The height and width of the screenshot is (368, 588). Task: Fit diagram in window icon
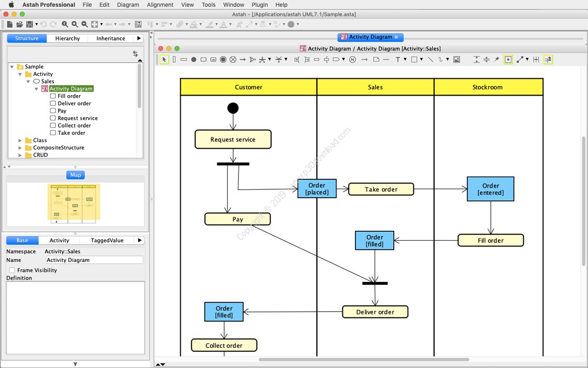[94, 24]
